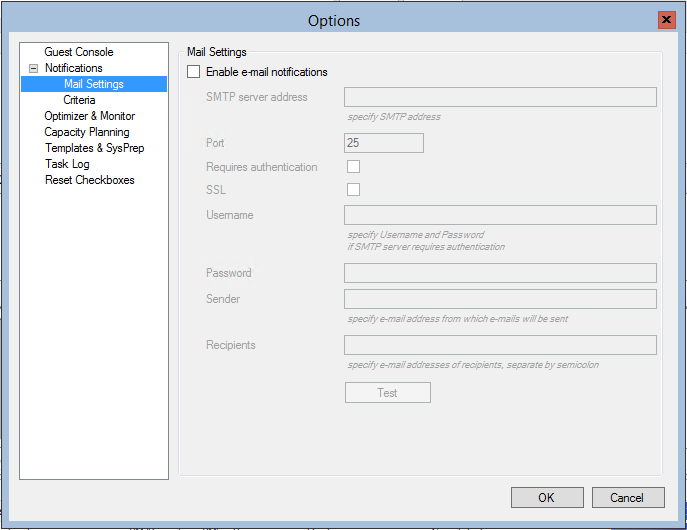The width and height of the screenshot is (687, 530).
Task: Click the Port field showing 25
Action: (x=384, y=143)
